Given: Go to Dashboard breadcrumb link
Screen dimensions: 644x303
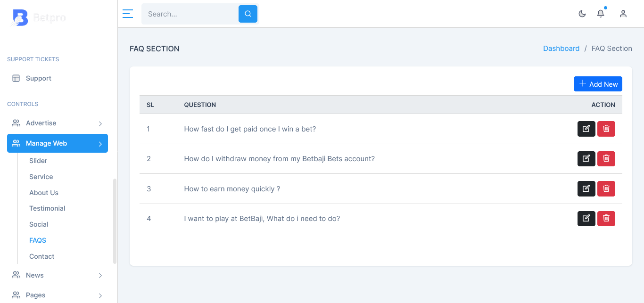Looking at the screenshot, I should click(561, 49).
